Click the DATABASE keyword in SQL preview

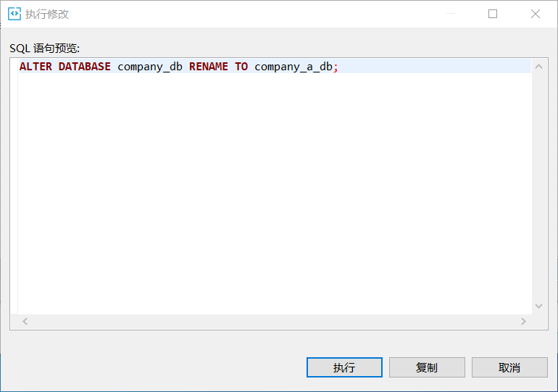pos(85,67)
